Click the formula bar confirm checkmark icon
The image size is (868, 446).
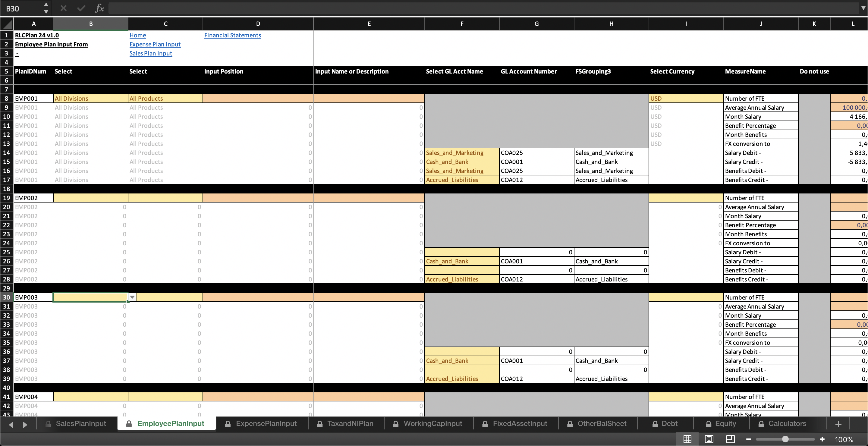[x=81, y=8]
